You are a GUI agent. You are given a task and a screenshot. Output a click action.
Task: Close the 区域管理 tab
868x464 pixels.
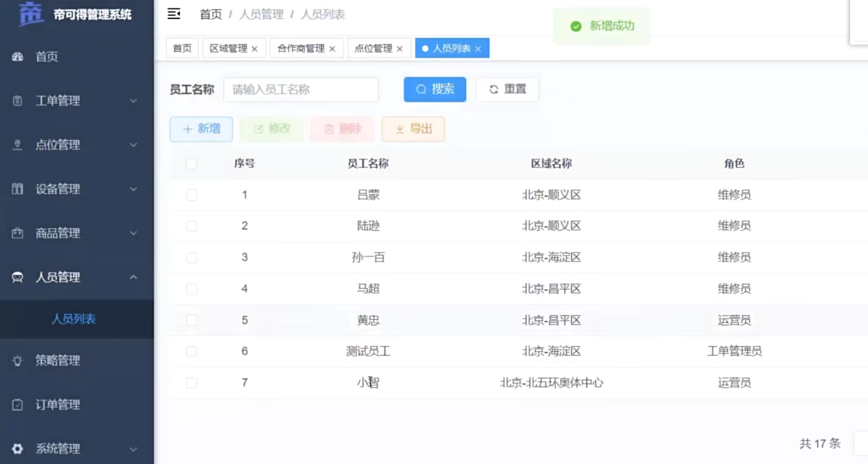(255, 49)
